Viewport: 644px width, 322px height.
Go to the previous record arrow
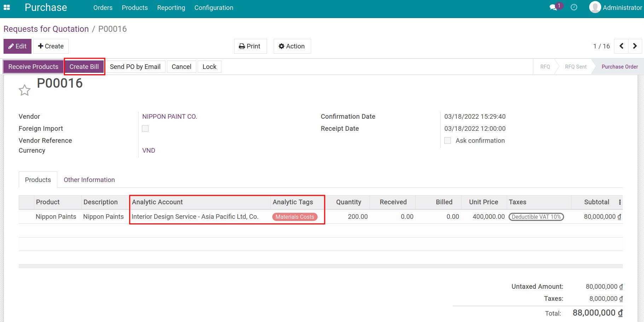point(621,46)
